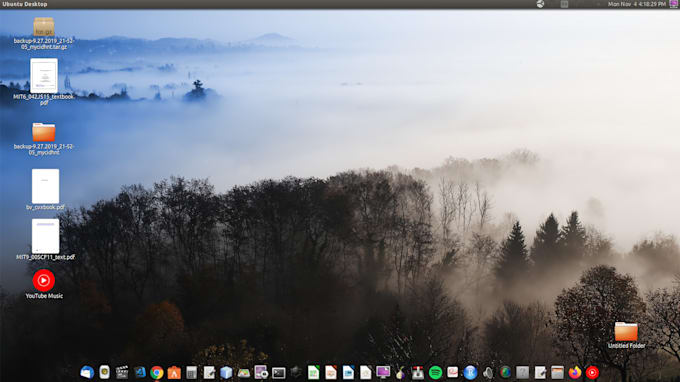Image resolution: width=680 pixels, height=382 pixels.
Task: Open the purple monitor icon in dock
Action: tap(383, 372)
